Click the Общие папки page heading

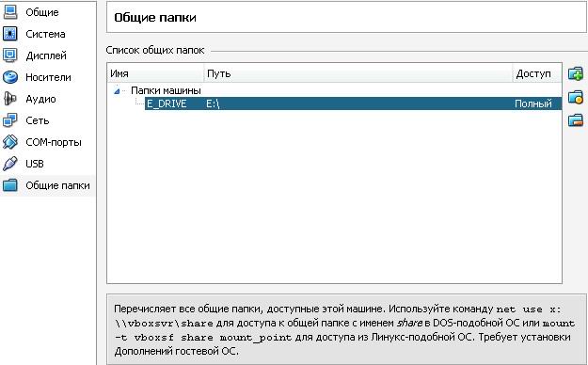[155, 18]
